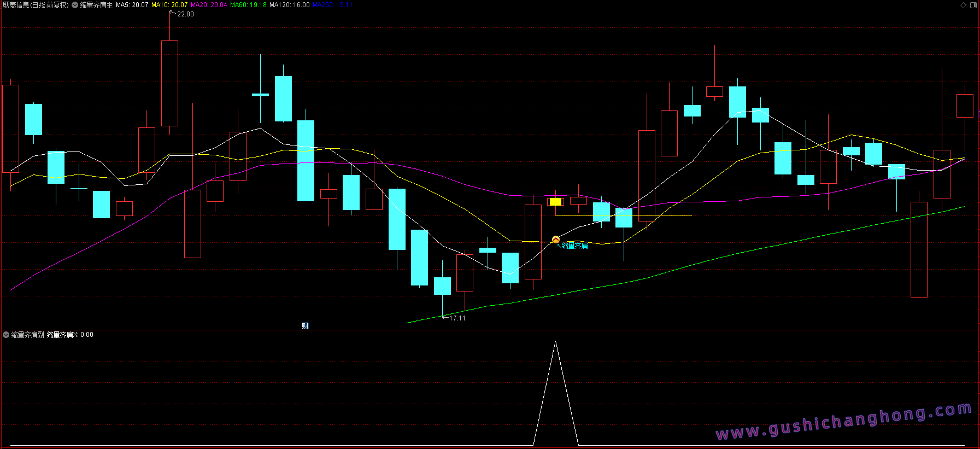Expand the 缩量齐肩副 sub-indicator dropdown arrow
This screenshot has width=980, height=449.
(x=6, y=335)
